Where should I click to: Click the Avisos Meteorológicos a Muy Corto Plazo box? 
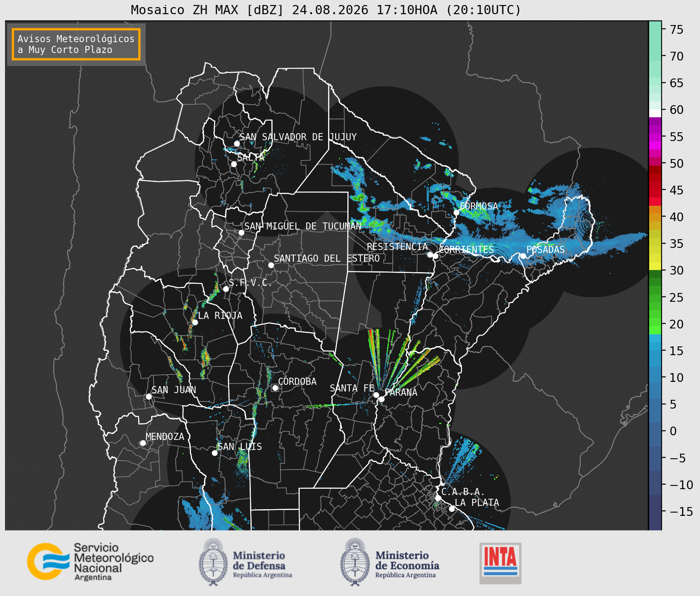point(76,44)
